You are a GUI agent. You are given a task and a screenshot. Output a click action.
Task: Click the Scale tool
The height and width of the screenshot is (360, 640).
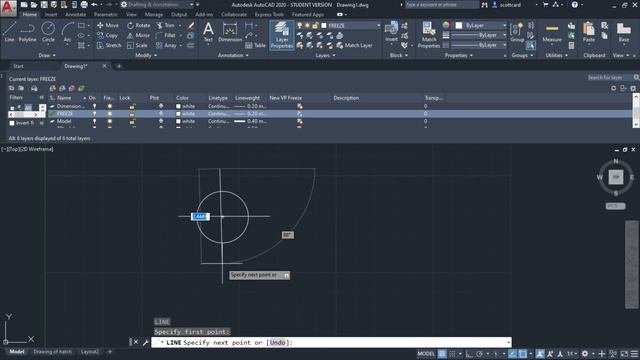click(x=137, y=45)
